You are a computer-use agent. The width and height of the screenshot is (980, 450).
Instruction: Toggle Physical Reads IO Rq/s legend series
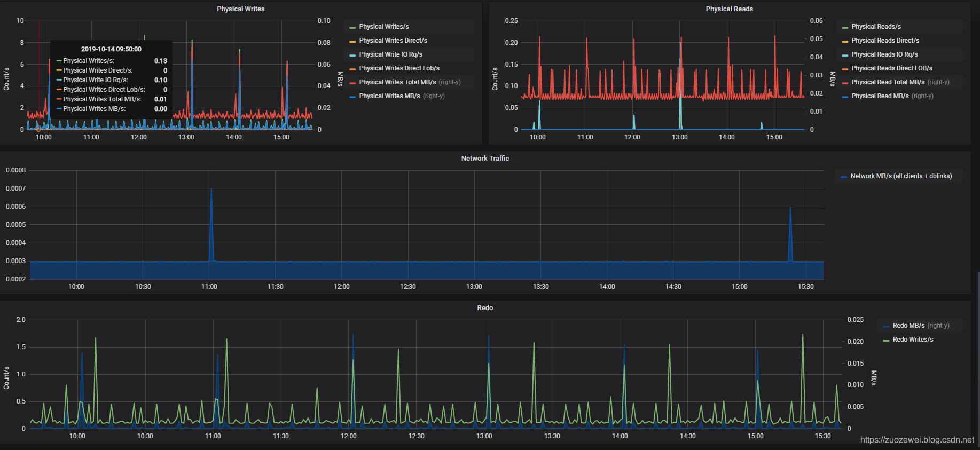(884, 54)
